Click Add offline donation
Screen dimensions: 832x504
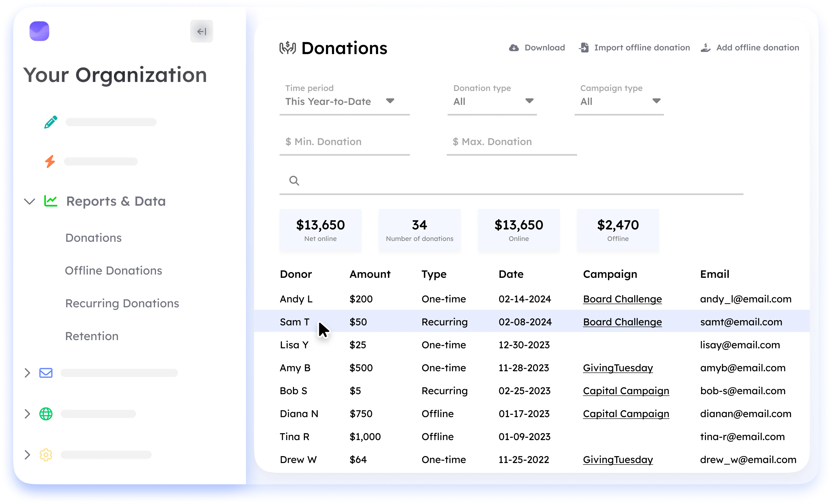point(749,48)
